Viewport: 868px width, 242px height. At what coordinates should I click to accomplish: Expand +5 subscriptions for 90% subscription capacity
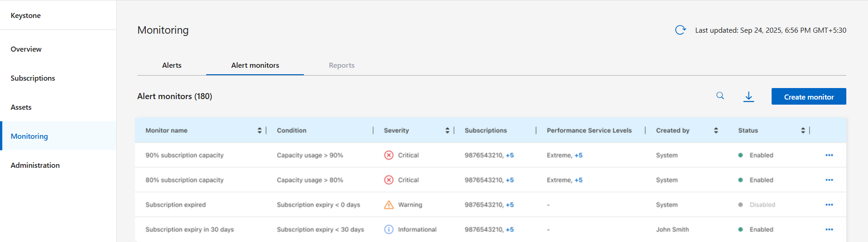pos(510,155)
